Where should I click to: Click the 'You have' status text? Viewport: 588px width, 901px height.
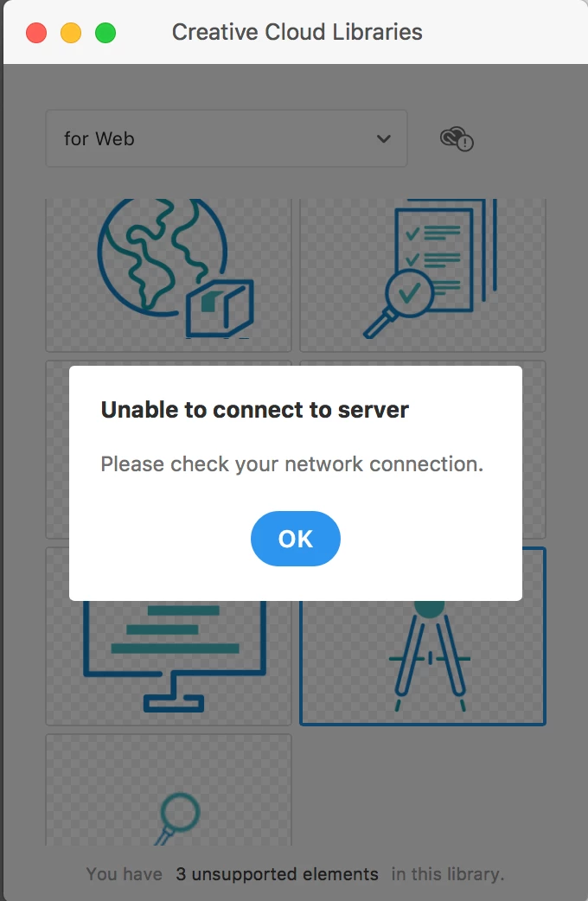(125, 874)
